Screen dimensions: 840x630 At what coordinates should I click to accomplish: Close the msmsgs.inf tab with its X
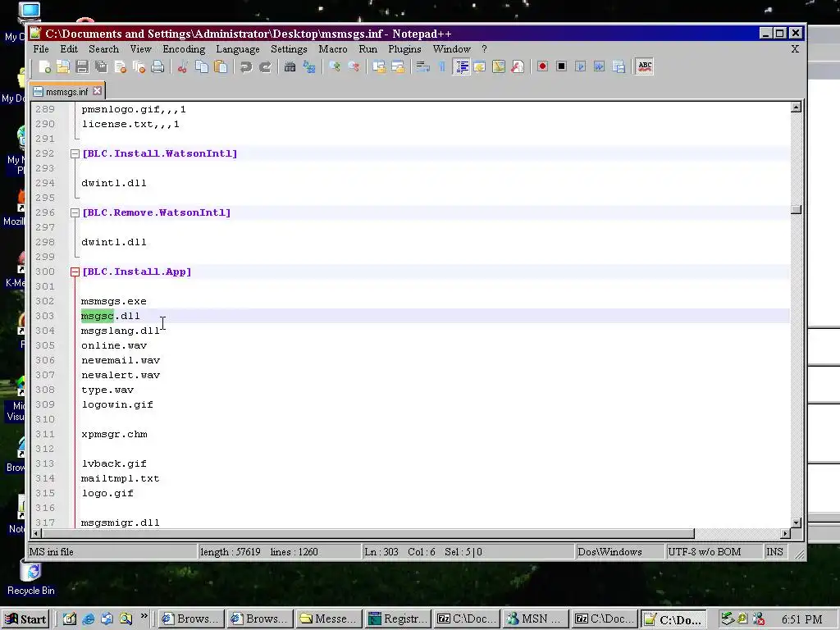coord(97,90)
